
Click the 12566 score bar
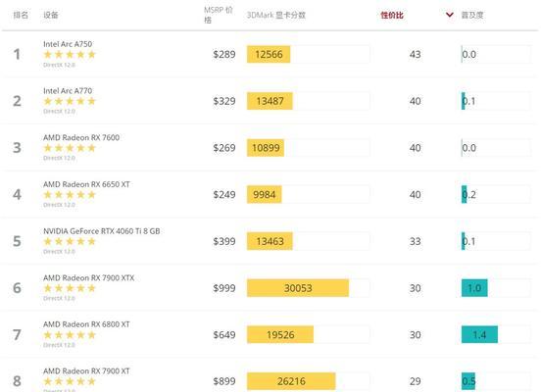tap(269, 54)
